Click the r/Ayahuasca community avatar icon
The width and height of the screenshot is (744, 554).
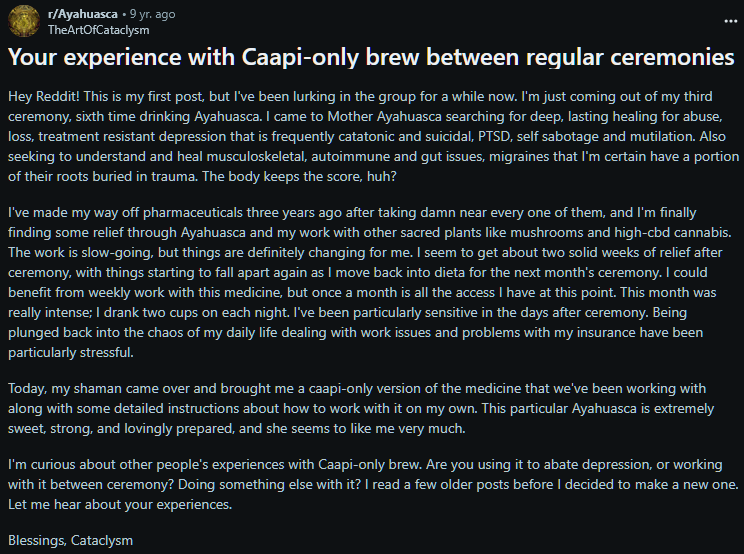(x=25, y=22)
